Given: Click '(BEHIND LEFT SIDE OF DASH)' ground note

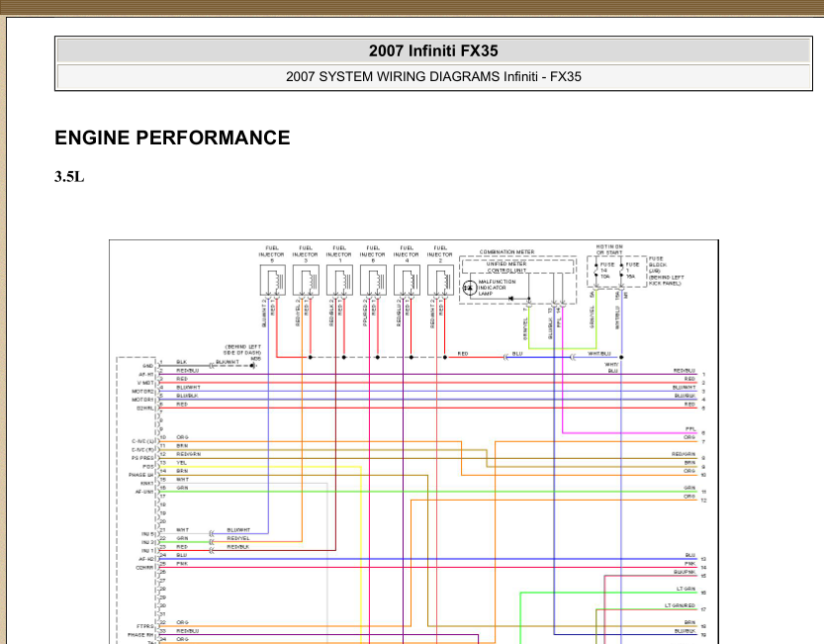Looking at the screenshot, I should pos(242,350).
